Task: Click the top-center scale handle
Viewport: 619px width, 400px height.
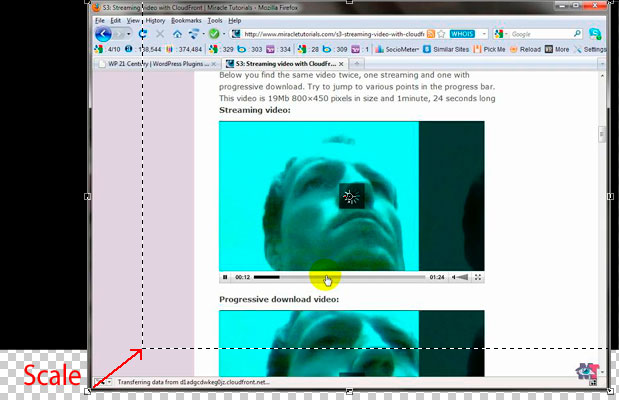Action: tap(349, 2)
